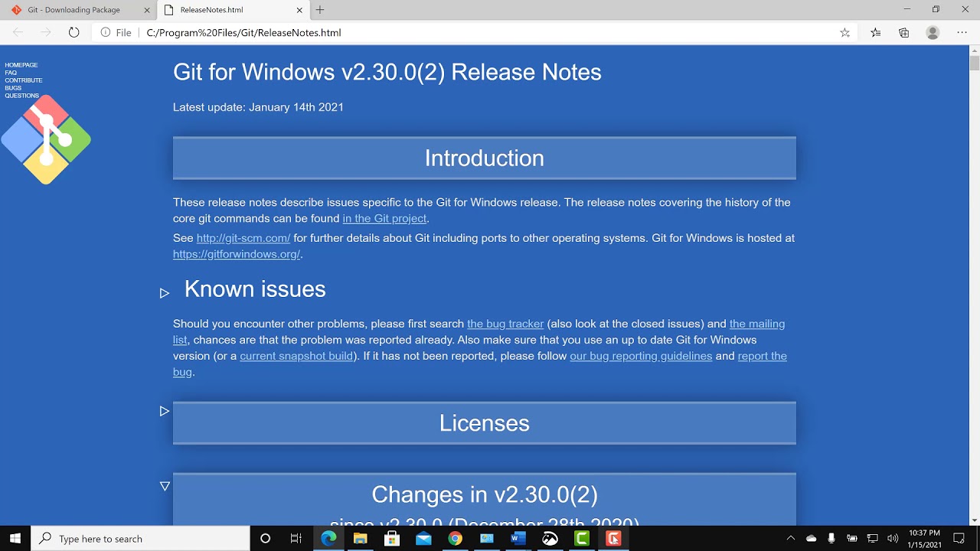The image size is (980, 551).
Task: Open CONTRIBUTE sidebar link
Action: (x=24, y=80)
